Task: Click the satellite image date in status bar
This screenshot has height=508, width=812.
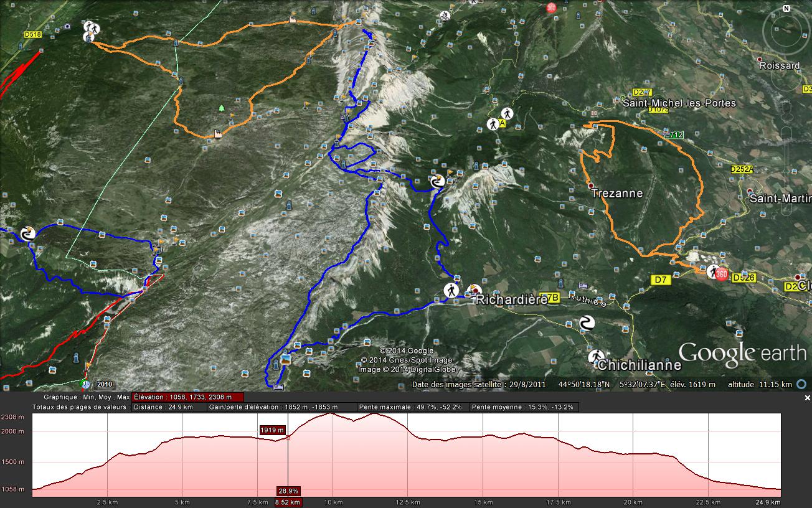Action: tap(479, 385)
